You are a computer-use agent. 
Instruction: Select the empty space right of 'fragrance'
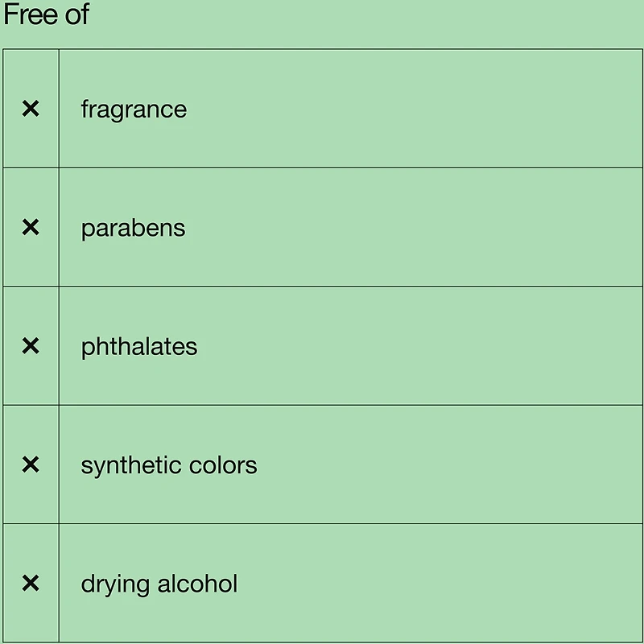pos(411,109)
